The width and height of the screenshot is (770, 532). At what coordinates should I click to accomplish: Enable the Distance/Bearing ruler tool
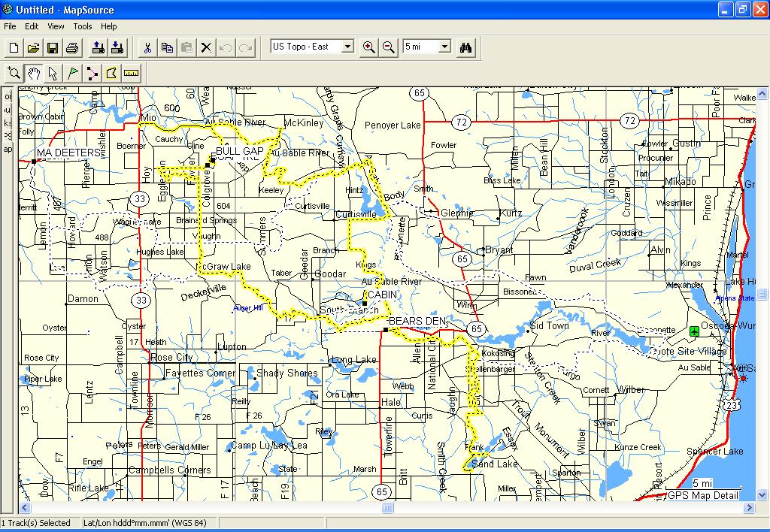132,73
